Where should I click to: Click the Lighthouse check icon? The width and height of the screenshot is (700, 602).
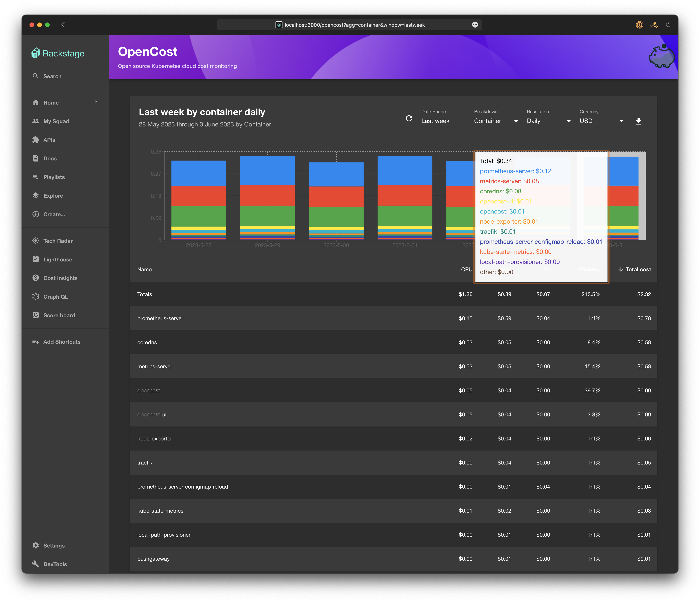tap(36, 259)
